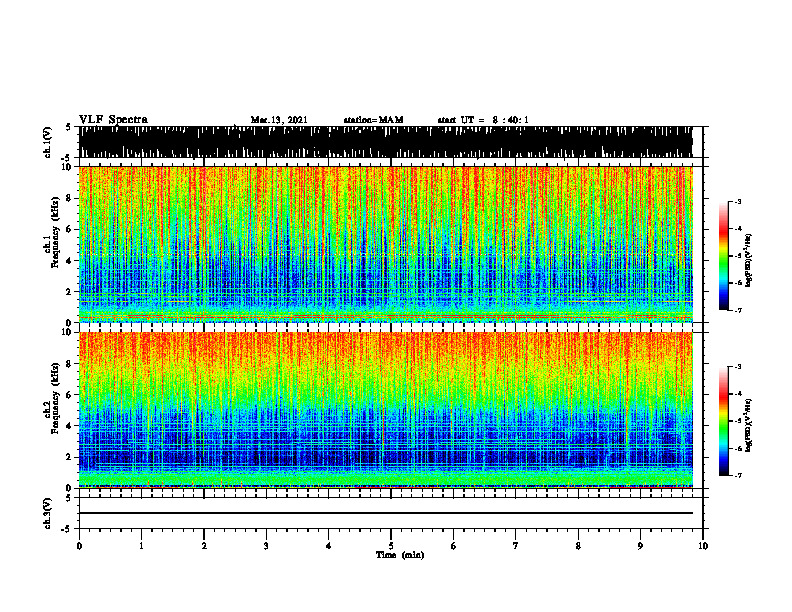The width and height of the screenshot is (792, 612).
Task: Click the "station=MAM" header label
Action: [x=373, y=120]
